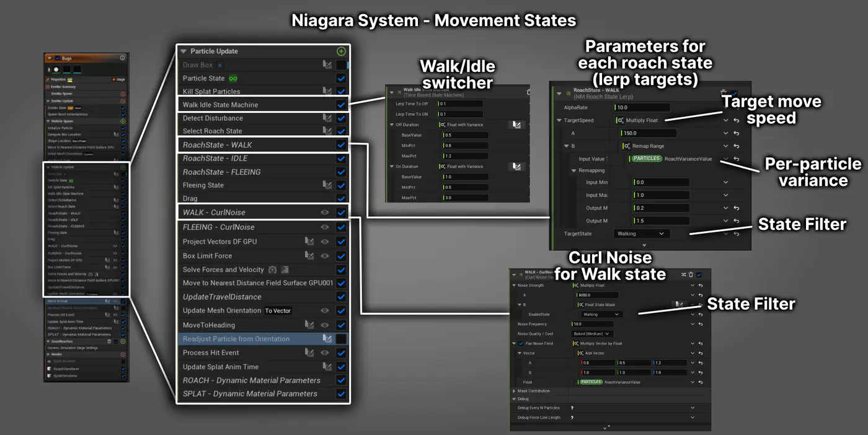The width and height of the screenshot is (868, 435).
Task: Click the shuffle icon in WALK - CurlNoise header
Action: pos(683,275)
